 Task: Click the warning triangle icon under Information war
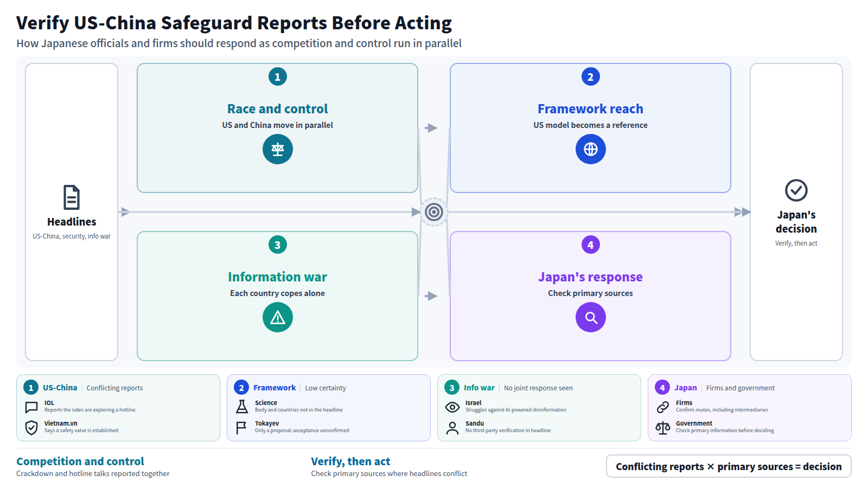coord(278,317)
